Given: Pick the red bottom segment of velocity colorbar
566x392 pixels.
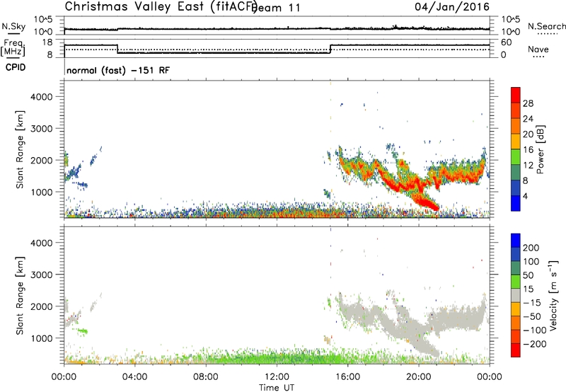Looking at the screenshot, I should [516, 350].
